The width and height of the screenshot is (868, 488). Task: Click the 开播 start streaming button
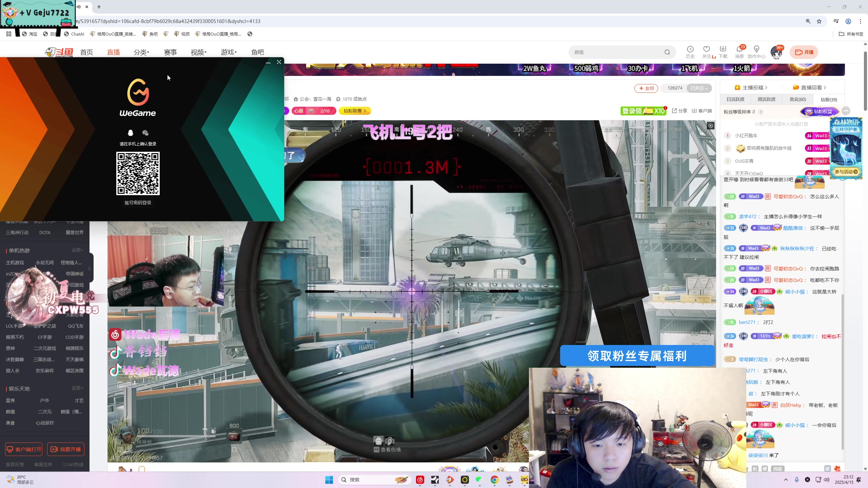(x=804, y=52)
